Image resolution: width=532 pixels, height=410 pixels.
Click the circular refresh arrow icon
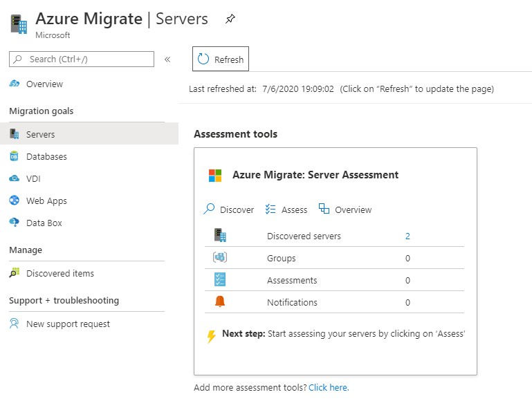(203, 59)
